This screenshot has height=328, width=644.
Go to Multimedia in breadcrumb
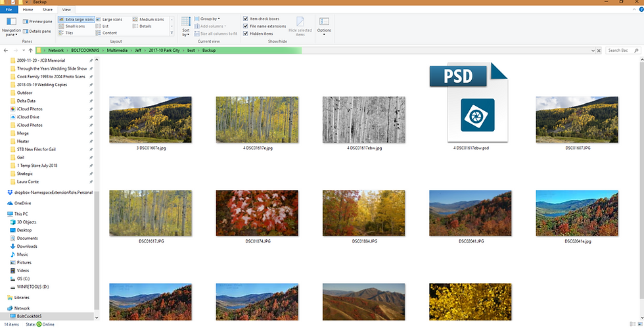click(117, 51)
